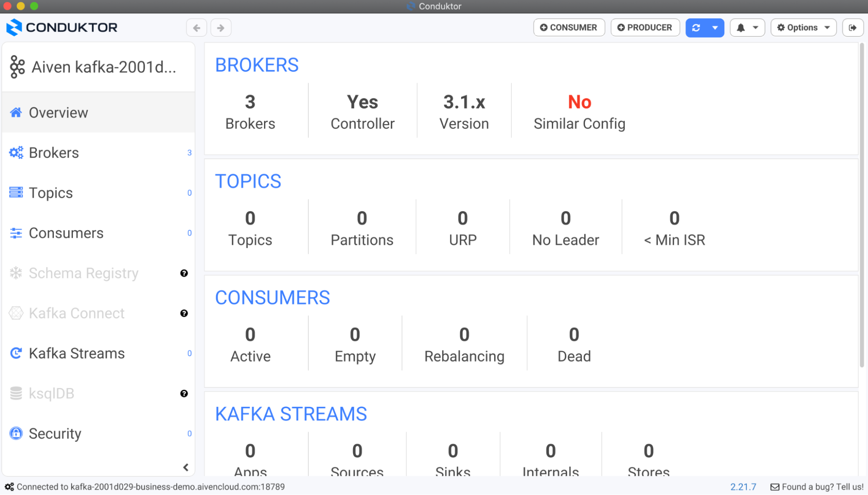Image resolution: width=868 pixels, height=495 pixels.
Task: Expand the notifications dropdown caret
Action: coord(756,28)
